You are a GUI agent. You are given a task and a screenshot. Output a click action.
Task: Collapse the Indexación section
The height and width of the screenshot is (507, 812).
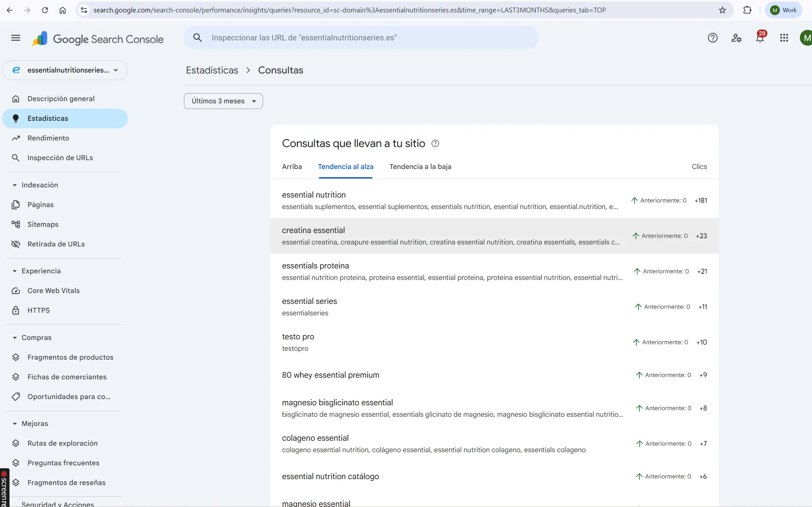(14, 185)
